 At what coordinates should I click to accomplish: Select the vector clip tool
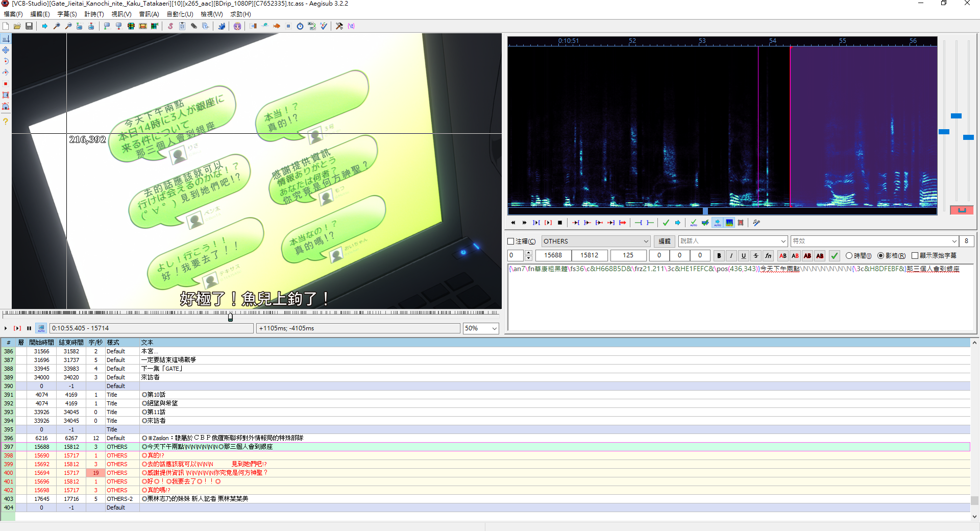tap(6, 107)
